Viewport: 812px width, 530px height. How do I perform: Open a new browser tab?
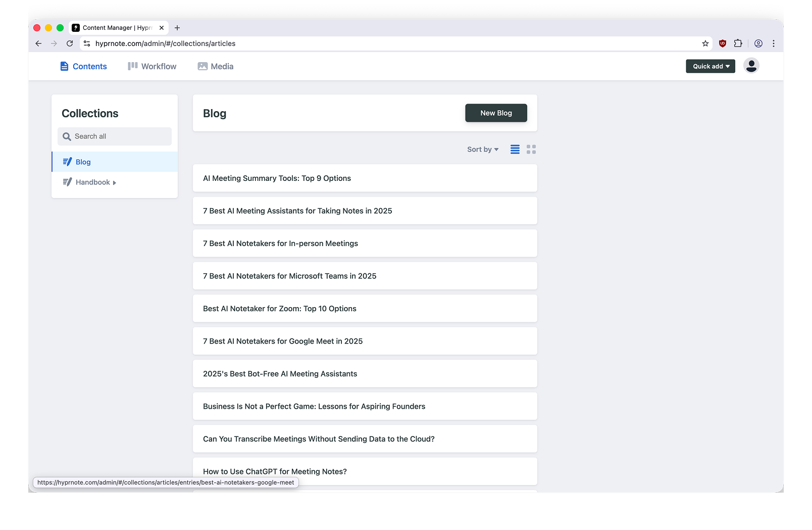177,28
